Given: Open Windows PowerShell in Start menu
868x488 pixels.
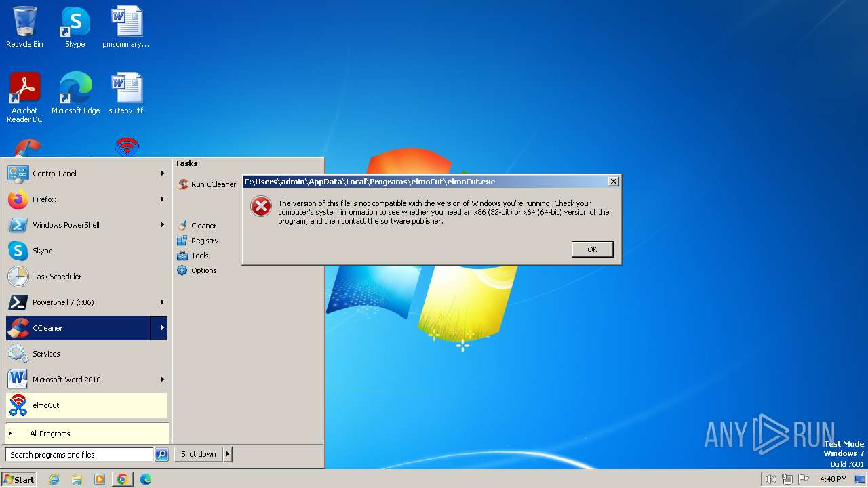Looking at the screenshot, I should tap(87, 225).
